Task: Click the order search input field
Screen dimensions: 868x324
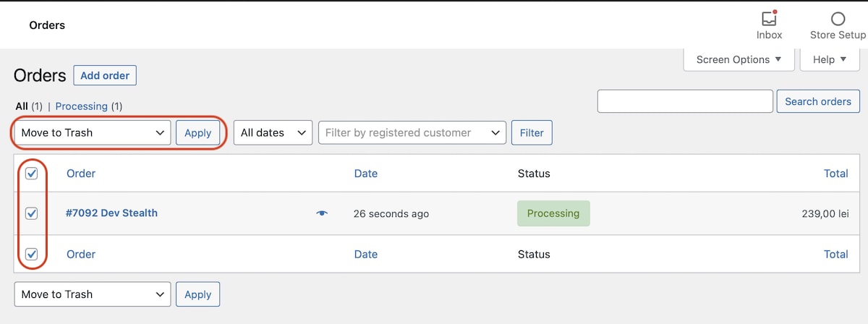Action: pyautogui.click(x=685, y=101)
